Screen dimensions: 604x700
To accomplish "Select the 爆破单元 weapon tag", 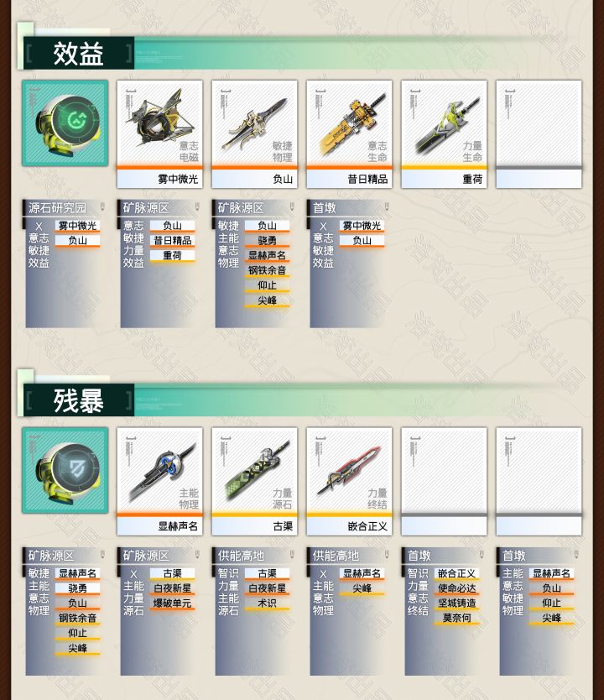I will tap(172, 603).
